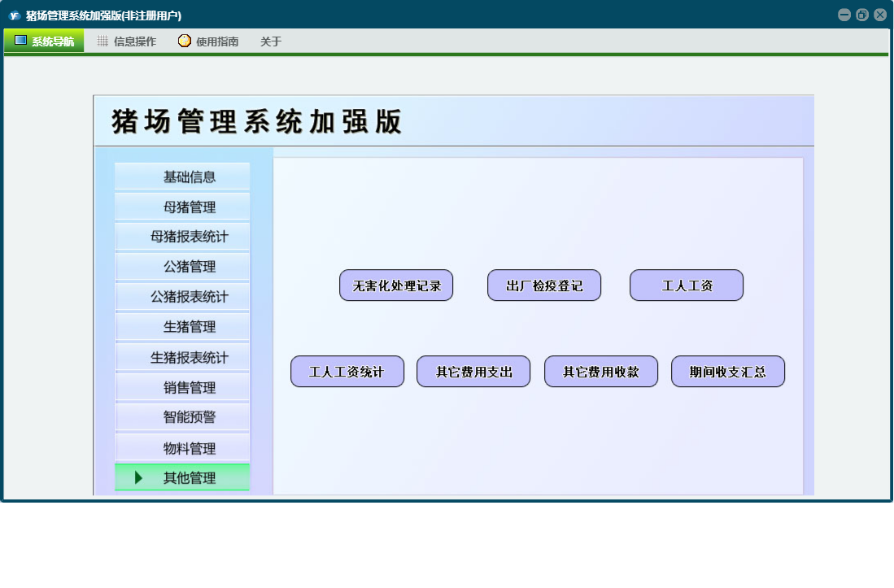
Task: Open the 关于 menu
Action: 271,41
